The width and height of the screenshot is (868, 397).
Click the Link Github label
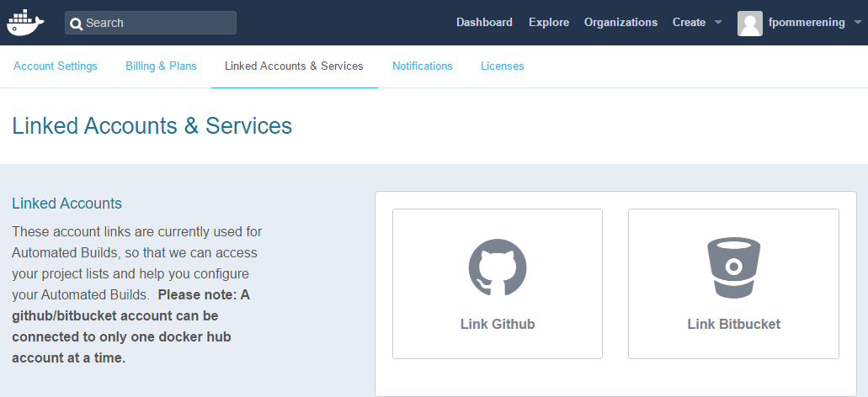[498, 324]
